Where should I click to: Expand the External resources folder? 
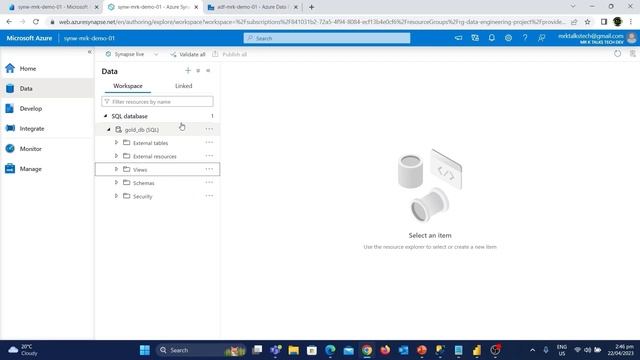pos(116,156)
